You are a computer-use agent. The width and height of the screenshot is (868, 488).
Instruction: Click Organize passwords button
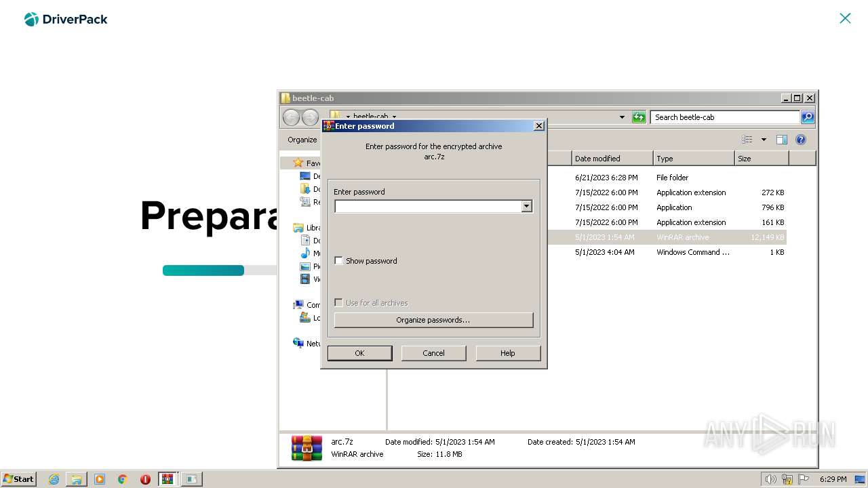[433, 320]
